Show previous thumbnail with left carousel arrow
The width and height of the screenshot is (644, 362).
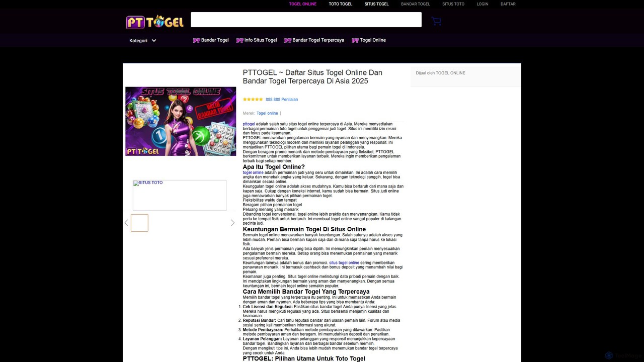coord(126,223)
